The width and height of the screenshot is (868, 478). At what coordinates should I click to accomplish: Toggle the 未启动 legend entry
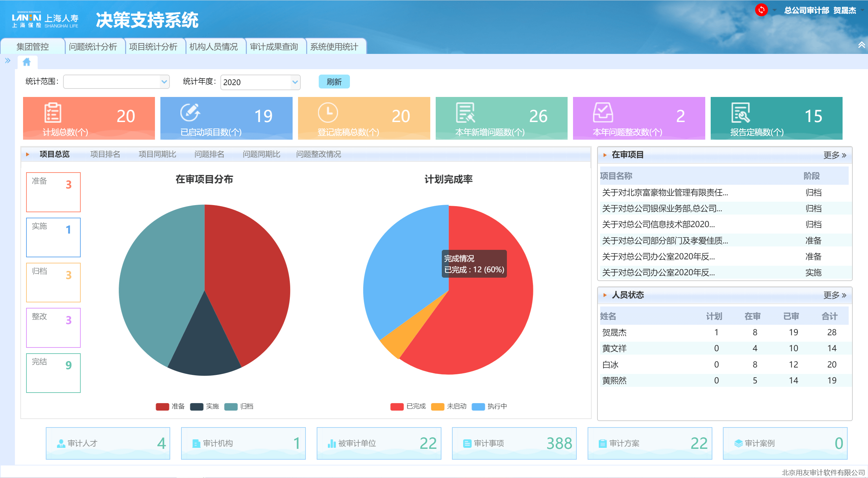[449, 406]
